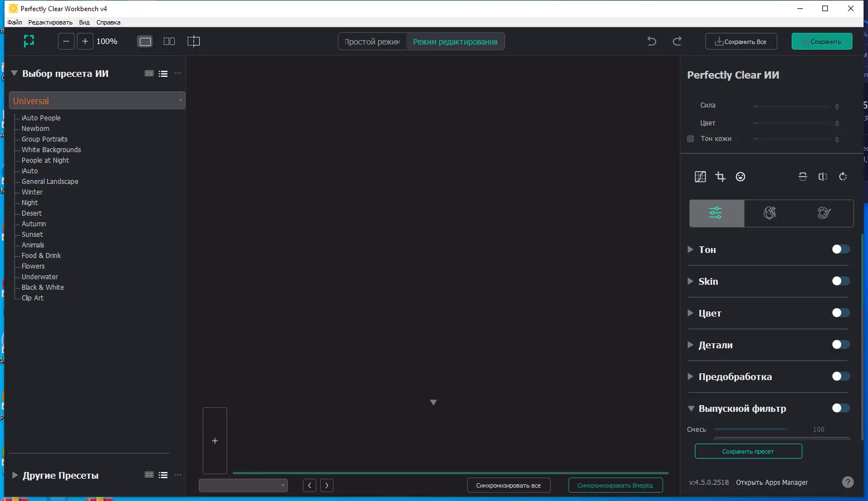
Task: Select the General Landscape preset
Action: pos(50,181)
